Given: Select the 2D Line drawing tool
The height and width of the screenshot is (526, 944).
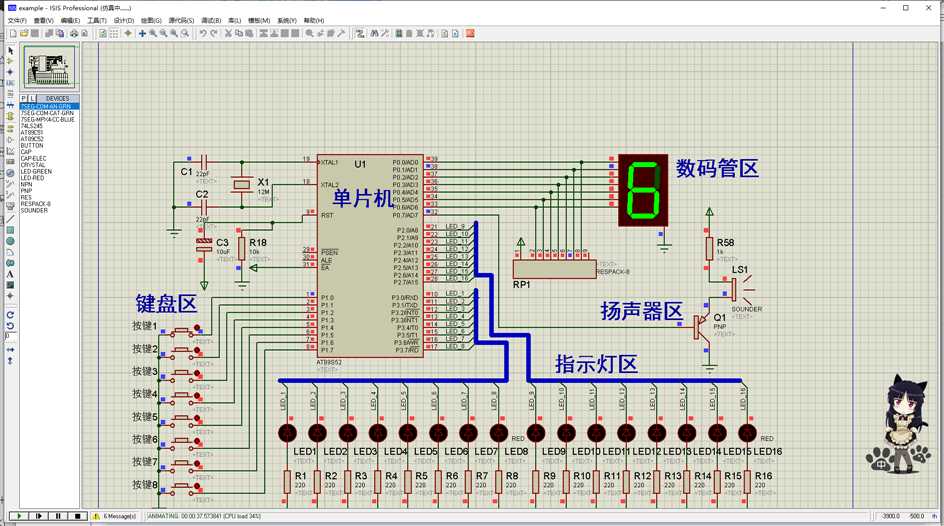Looking at the screenshot, I should (x=10, y=218).
